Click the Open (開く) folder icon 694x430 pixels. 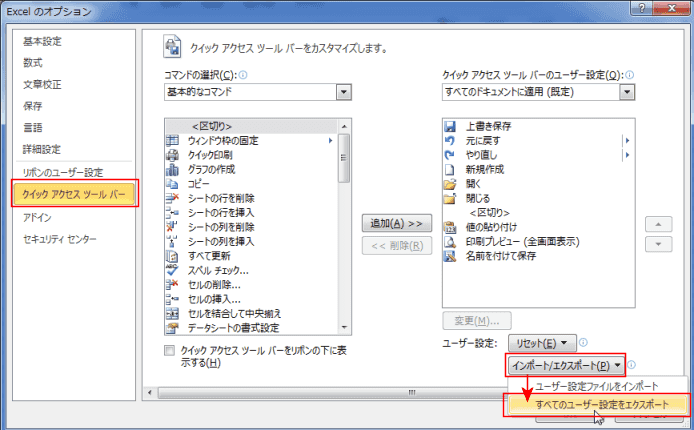(450, 184)
